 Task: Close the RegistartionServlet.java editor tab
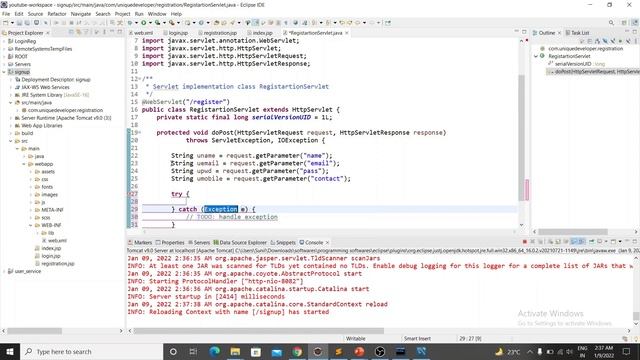tap(347, 33)
